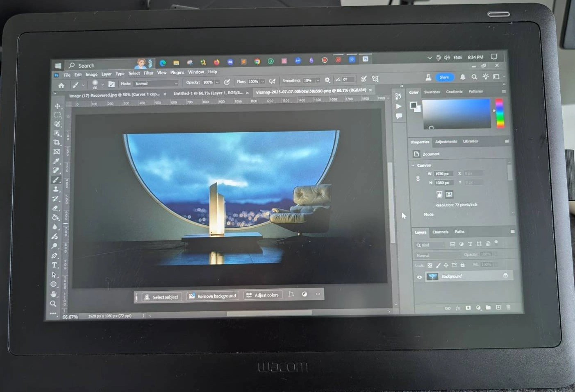Image resolution: width=575 pixels, height=392 pixels.
Task: Create a new layer group folder
Action: [488, 307]
